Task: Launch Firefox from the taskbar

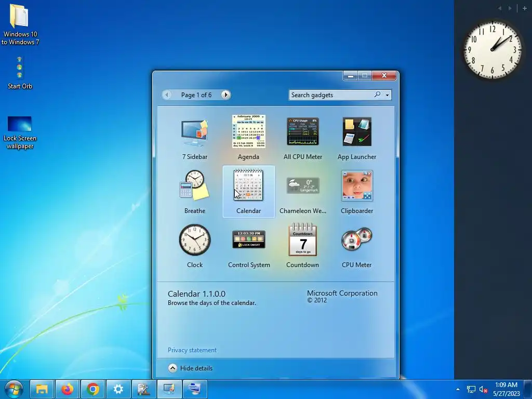Action: click(x=67, y=389)
